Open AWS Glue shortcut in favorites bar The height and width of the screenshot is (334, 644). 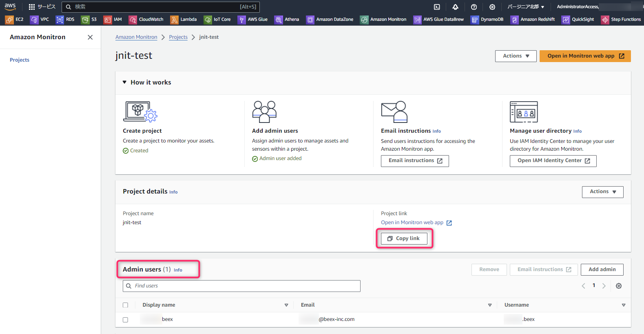click(x=252, y=20)
